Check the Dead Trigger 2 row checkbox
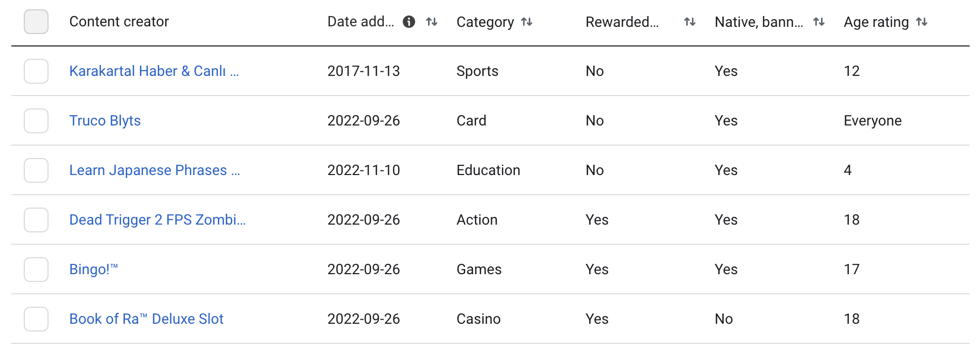Viewport: 980px width, 347px height. 36,220
